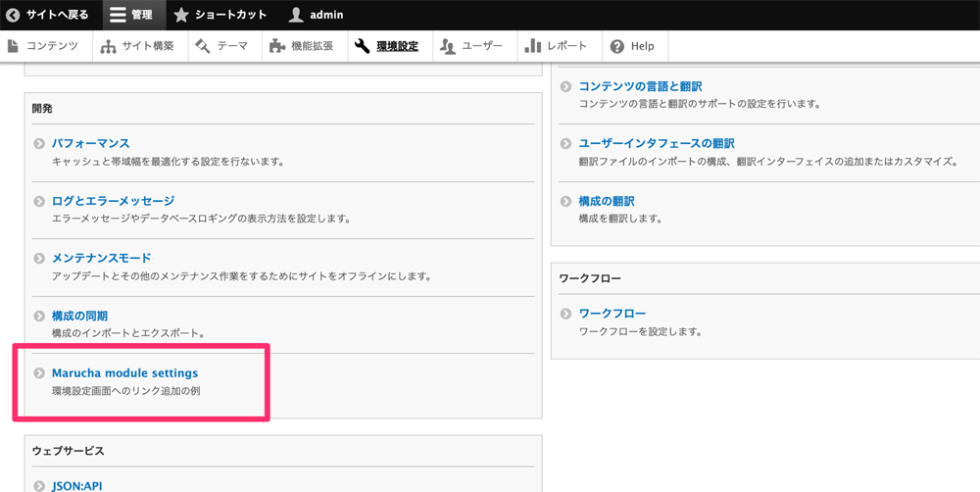This screenshot has height=492, width=980.
Task: Open ユーザーインタフェースの翻訳 link
Action: click(x=657, y=144)
